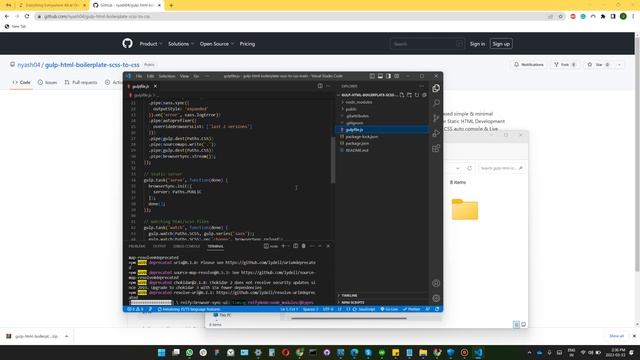
Task: Click the GitHub logo in the header
Action: [x=127, y=44]
